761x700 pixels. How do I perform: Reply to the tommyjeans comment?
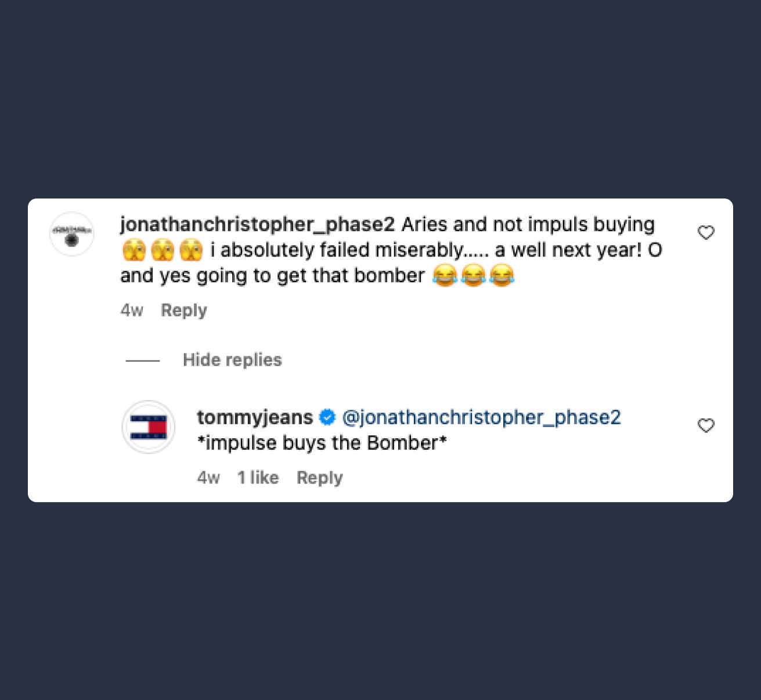pos(320,478)
